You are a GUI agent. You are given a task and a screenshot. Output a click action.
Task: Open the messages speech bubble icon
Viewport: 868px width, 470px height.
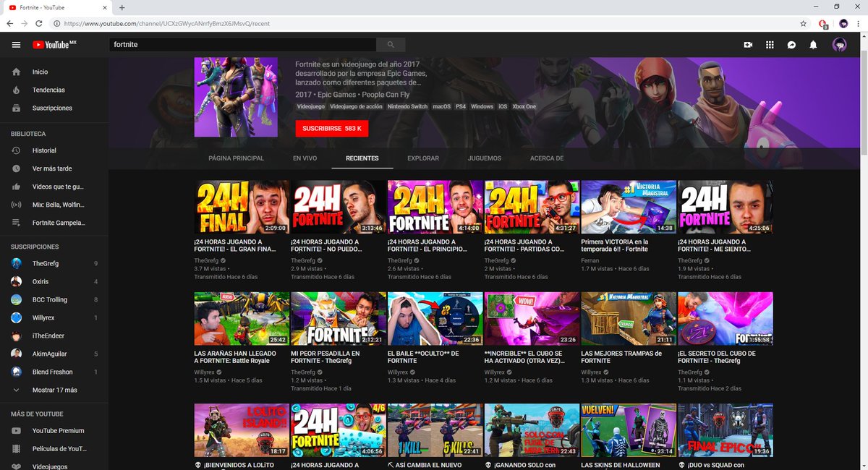pyautogui.click(x=791, y=45)
